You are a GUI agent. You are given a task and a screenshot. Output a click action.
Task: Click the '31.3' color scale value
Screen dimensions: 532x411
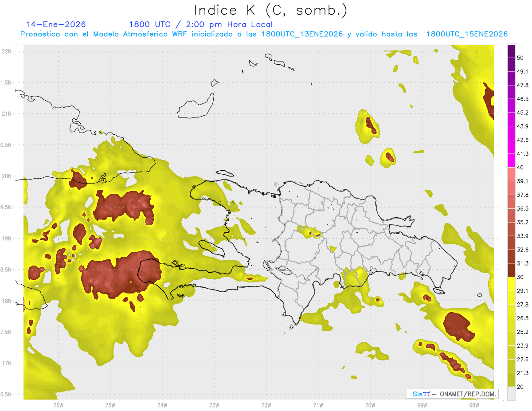523,263
